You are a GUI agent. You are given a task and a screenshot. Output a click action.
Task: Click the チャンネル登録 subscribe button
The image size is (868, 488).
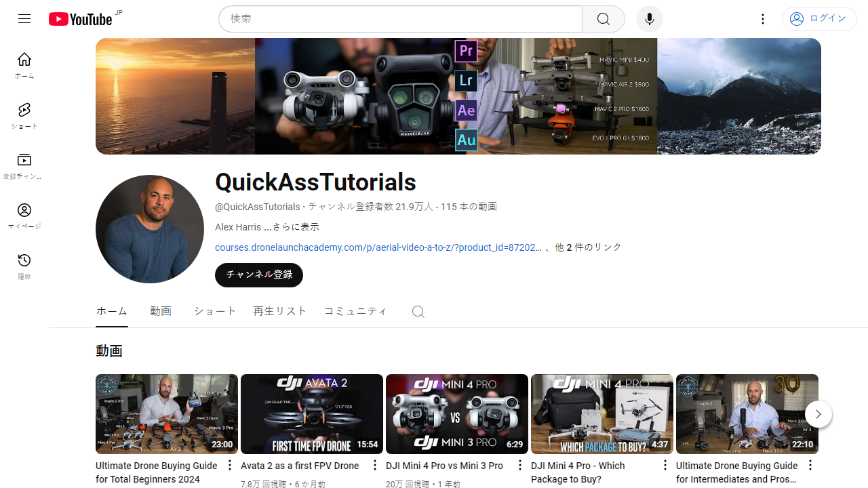point(259,275)
